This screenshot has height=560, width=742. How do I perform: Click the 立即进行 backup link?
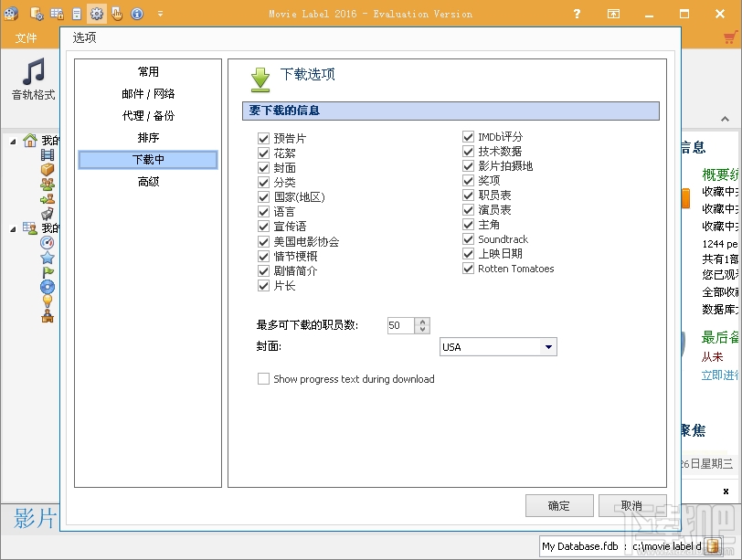point(720,375)
